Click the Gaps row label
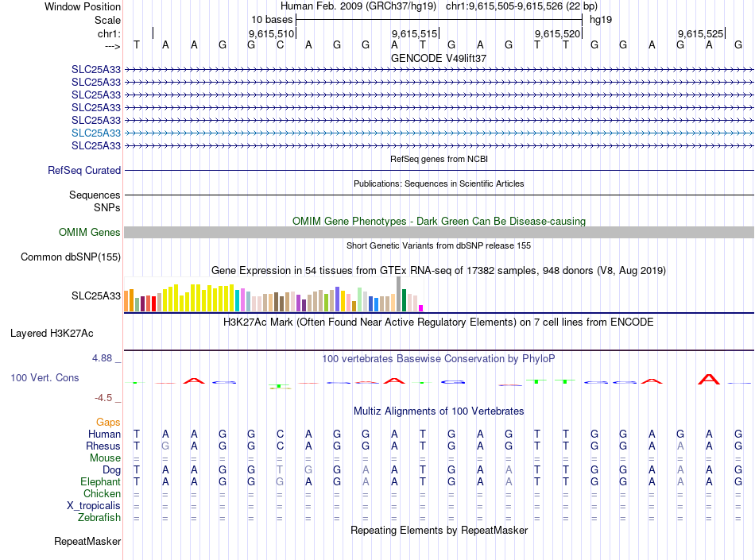The height and width of the screenshot is (560, 755). click(x=108, y=422)
